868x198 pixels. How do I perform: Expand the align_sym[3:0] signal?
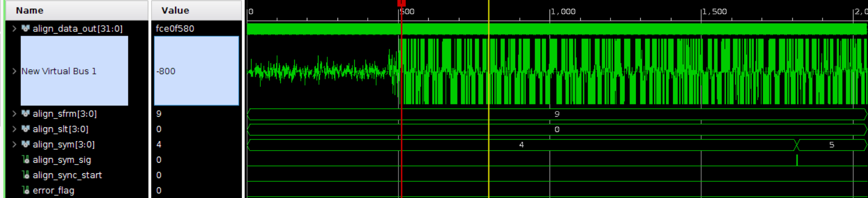(x=14, y=144)
